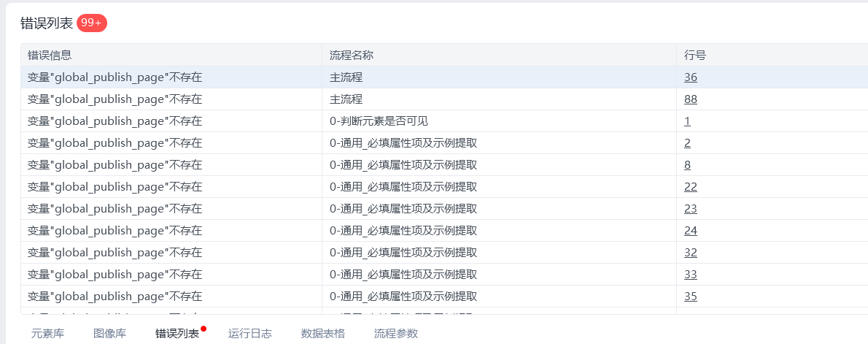Open the 运行日志 tab
Screen dimensions: 868x344
(x=249, y=334)
